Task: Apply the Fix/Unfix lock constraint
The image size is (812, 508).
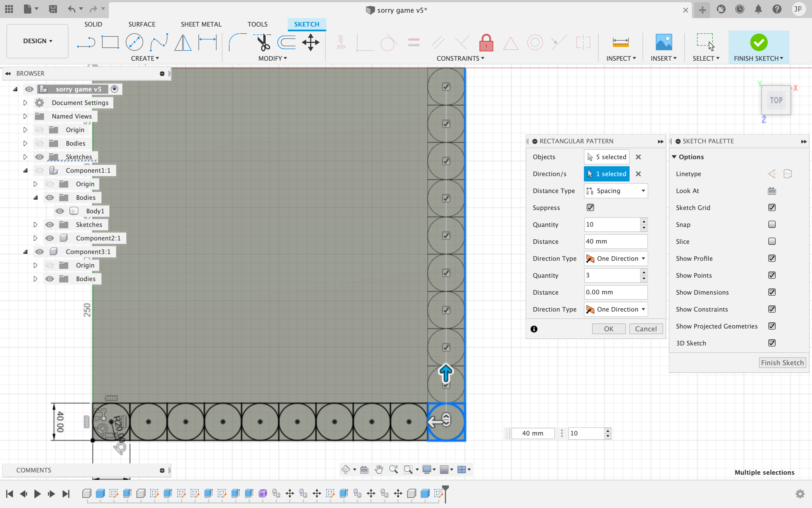Action: [486, 43]
